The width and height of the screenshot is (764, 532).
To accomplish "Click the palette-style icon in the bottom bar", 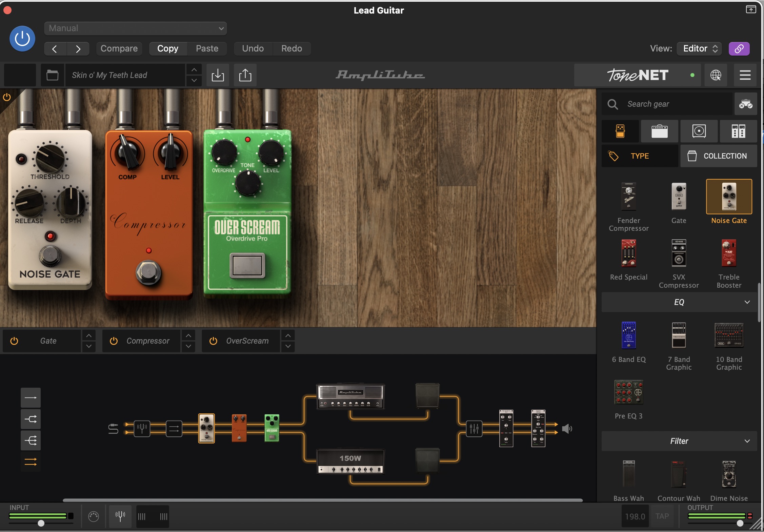I will [x=93, y=516].
